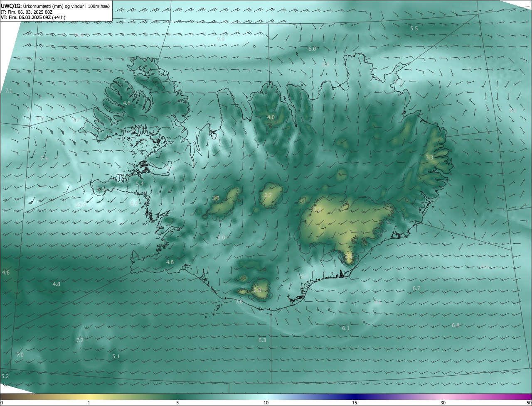
Task: Click the 6.7 value label on the map
Action: [416, 289]
